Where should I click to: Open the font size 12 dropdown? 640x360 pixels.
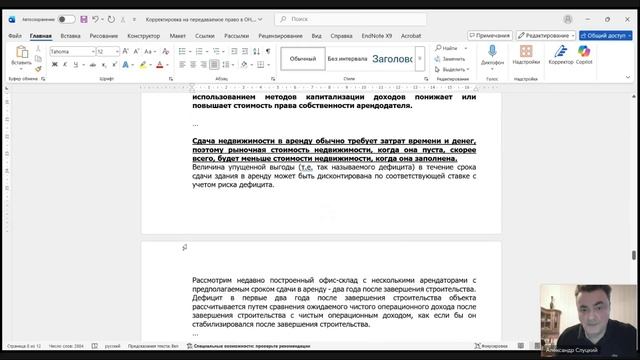pos(117,52)
